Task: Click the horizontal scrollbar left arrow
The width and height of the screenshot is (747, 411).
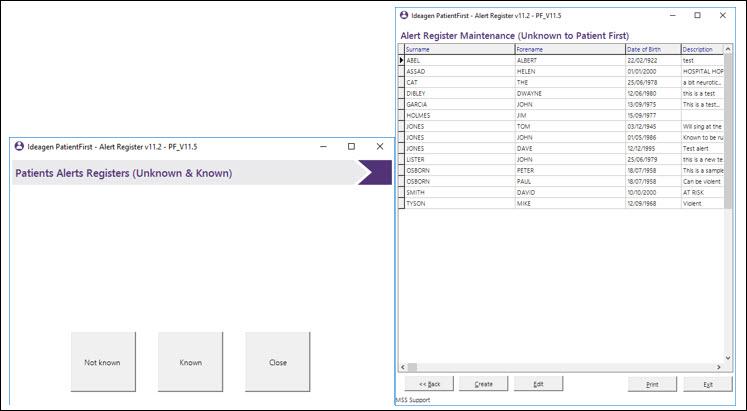Action: 403,367
